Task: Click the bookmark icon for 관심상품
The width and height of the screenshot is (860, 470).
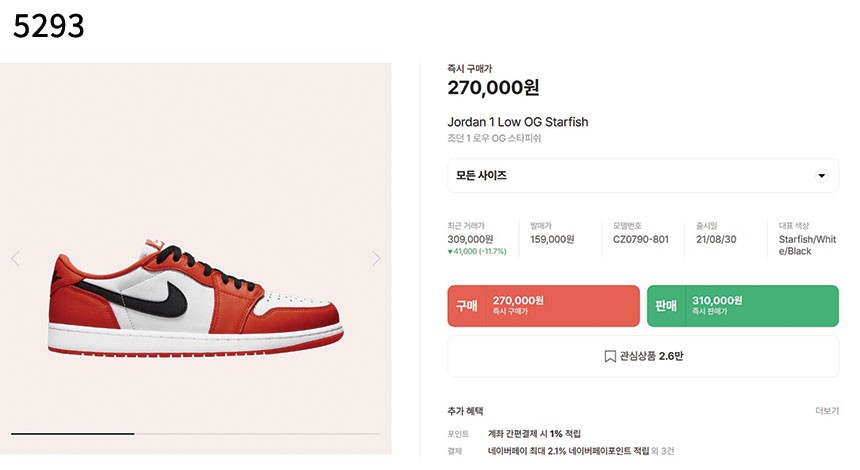Action: [x=610, y=356]
